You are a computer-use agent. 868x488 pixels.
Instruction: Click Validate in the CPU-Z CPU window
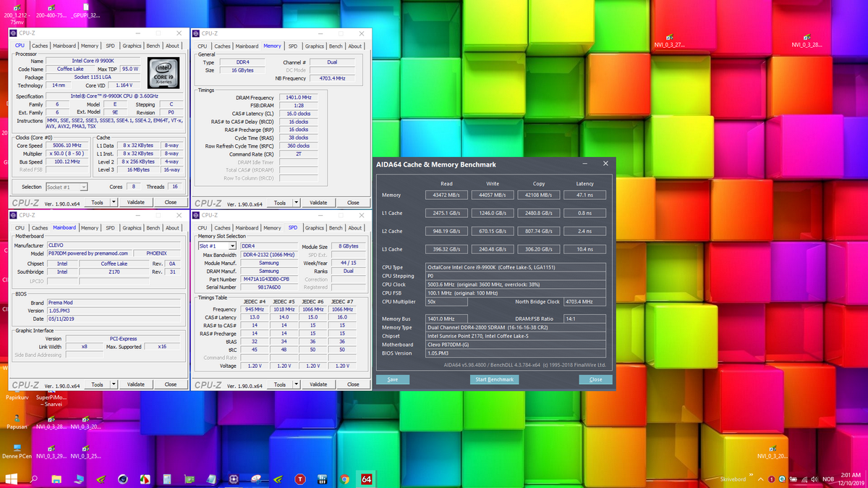click(x=136, y=203)
